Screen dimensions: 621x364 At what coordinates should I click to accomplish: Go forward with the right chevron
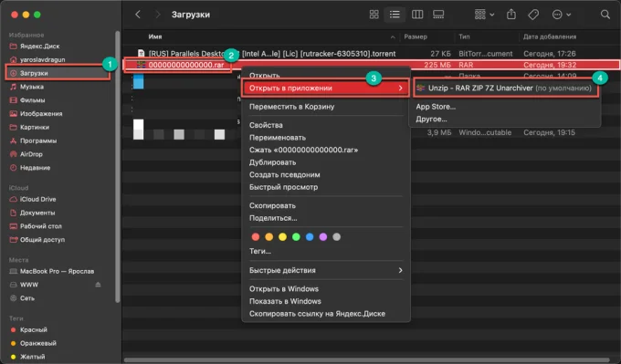[x=158, y=15]
